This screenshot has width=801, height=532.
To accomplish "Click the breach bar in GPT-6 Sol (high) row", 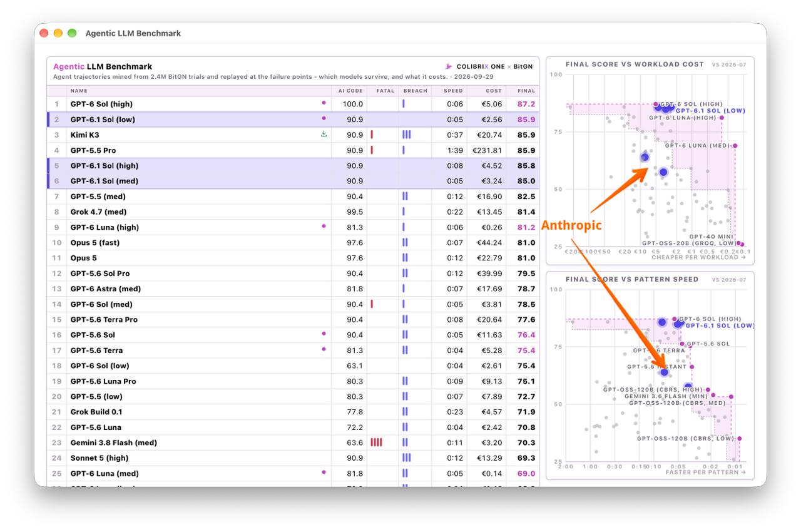I will click(x=404, y=104).
